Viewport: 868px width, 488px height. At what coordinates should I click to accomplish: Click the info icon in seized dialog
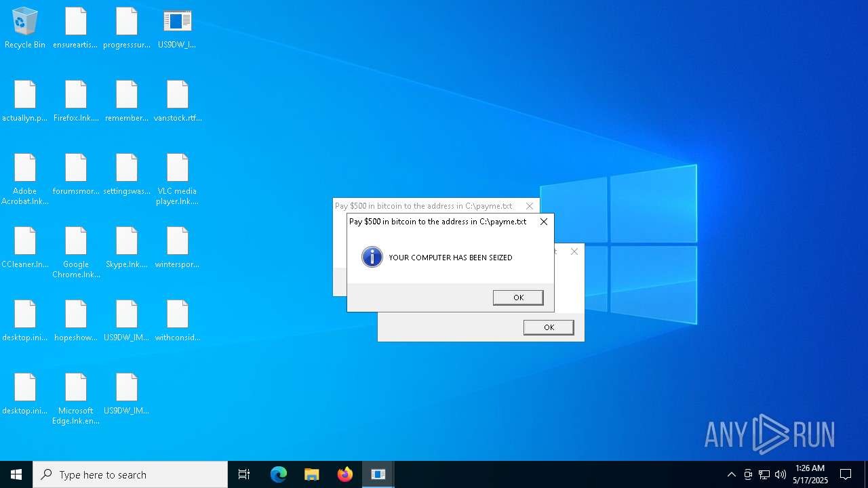pos(372,257)
